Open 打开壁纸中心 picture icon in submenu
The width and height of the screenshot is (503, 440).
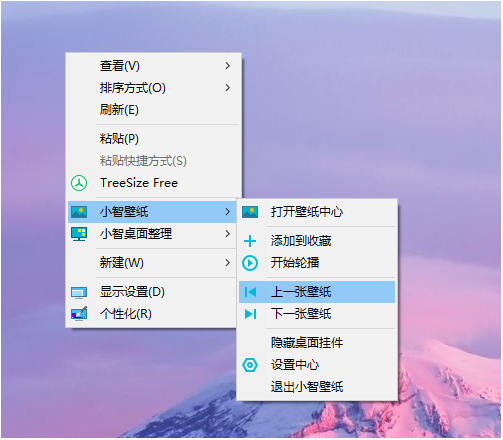pos(250,212)
